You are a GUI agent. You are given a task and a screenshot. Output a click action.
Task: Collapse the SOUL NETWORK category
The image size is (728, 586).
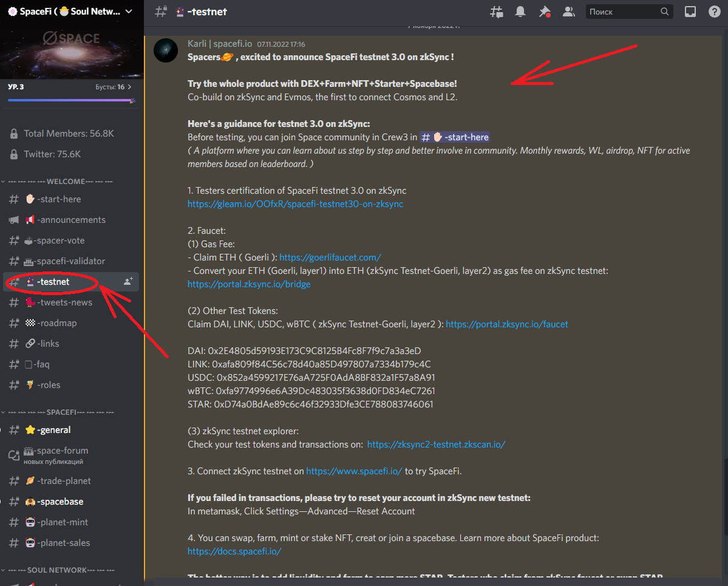[x=58, y=570]
